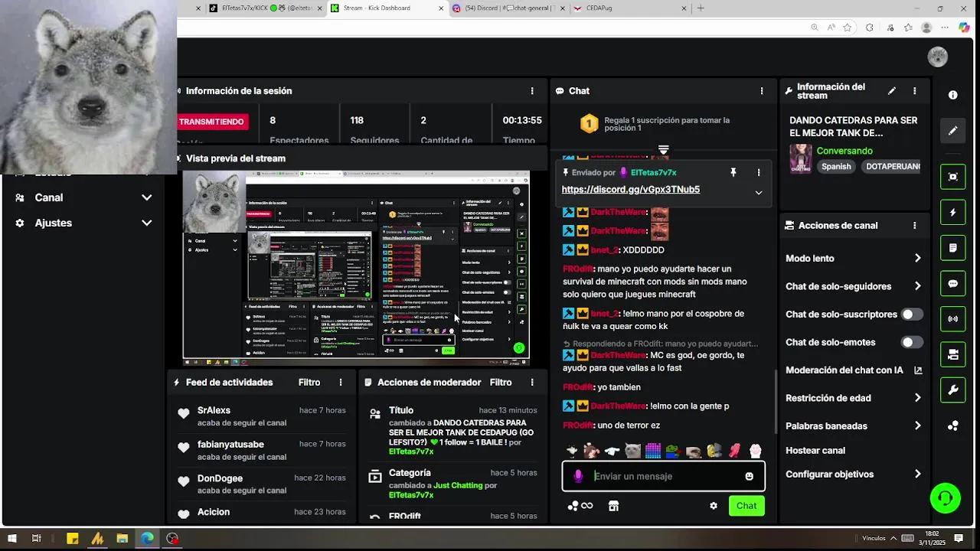Toggle the stream preview panel icon
Image resolution: width=980 pixels, height=551 pixels.
coord(952,177)
